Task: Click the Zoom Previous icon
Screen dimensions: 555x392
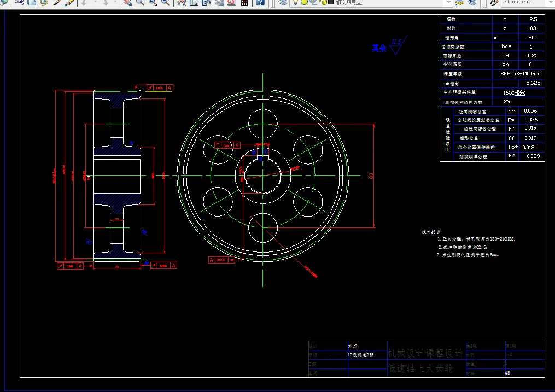Action: point(165,2)
